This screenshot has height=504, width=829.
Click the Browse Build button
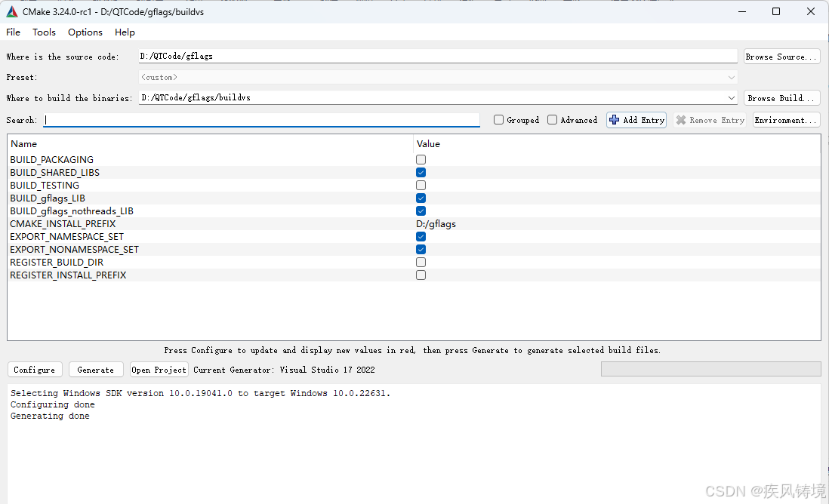click(781, 98)
